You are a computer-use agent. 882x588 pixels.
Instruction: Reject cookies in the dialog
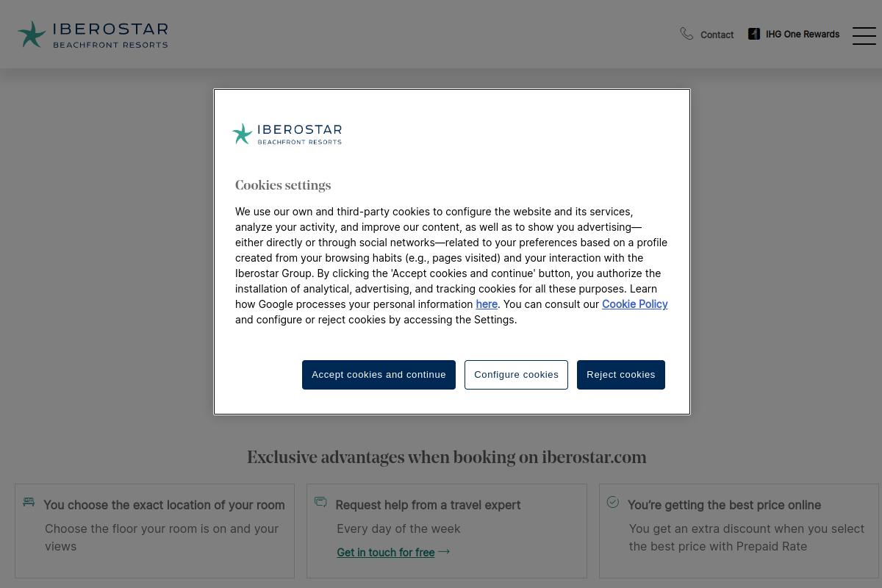(x=621, y=375)
